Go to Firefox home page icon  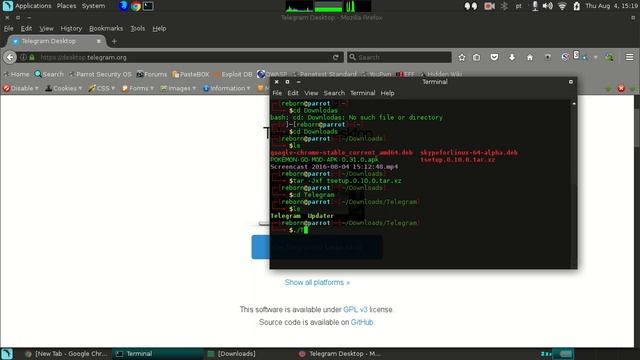(530, 57)
